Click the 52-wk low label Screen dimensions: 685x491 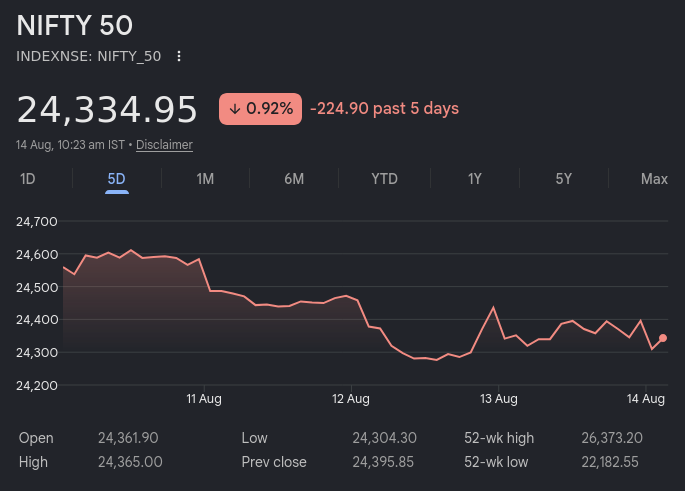pos(496,462)
